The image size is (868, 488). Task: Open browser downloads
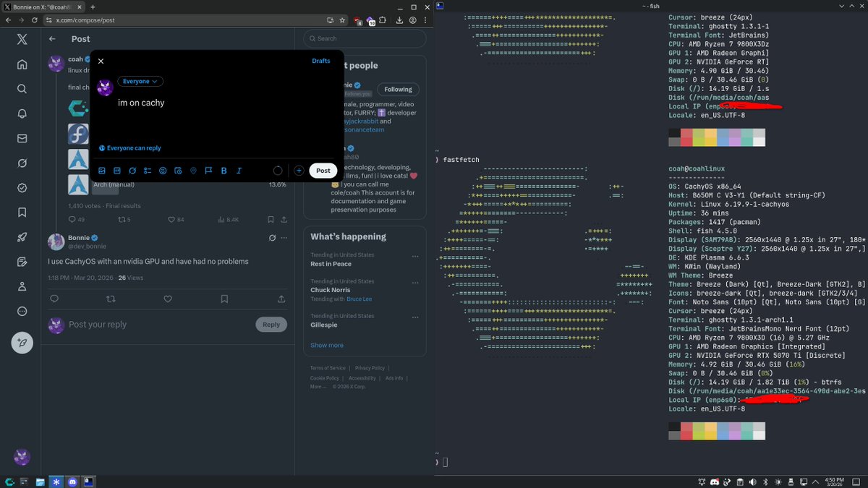[399, 20]
